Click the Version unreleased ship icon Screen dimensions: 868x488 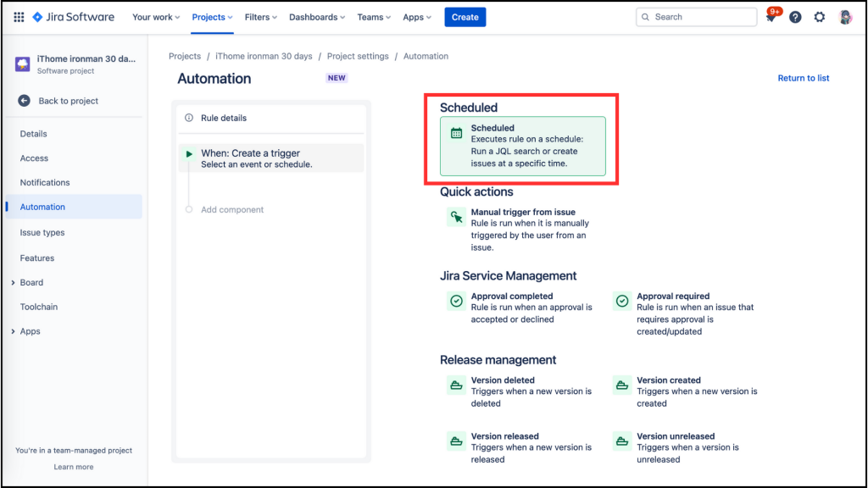click(622, 441)
